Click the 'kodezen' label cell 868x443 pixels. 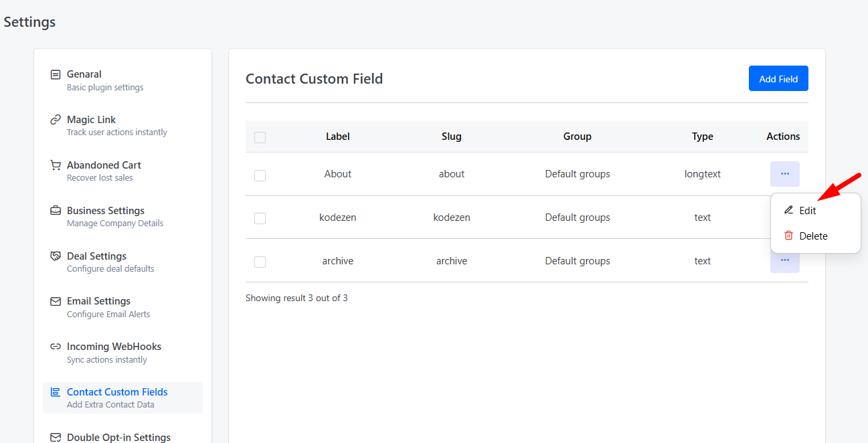(338, 217)
